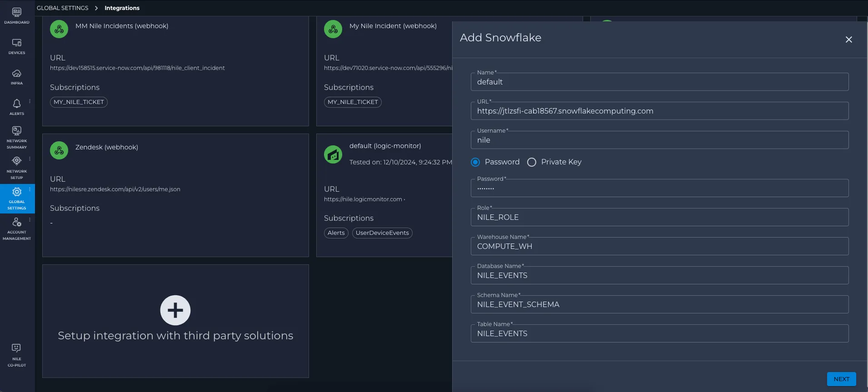Open the Infra sidebar icon
The height and width of the screenshot is (392, 868).
(x=17, y=74)
